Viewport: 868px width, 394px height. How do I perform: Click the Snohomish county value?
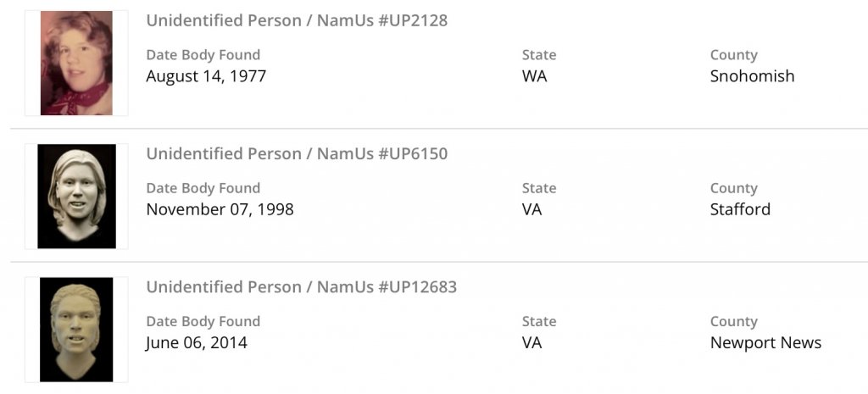[752, 76]
